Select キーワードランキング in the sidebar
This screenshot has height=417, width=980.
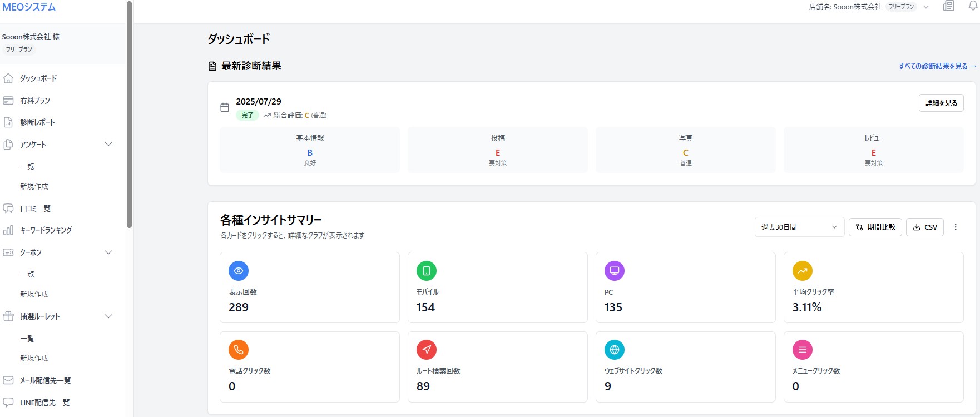click(x=46, y=230)
